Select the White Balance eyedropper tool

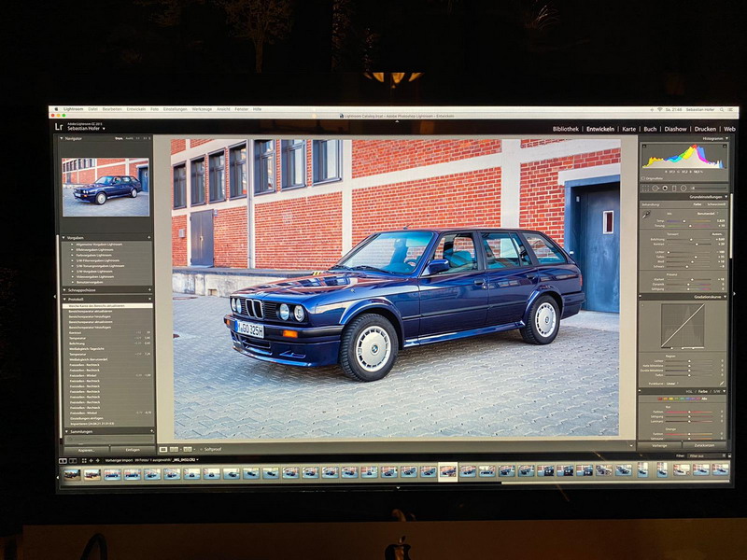click(646, 214)
